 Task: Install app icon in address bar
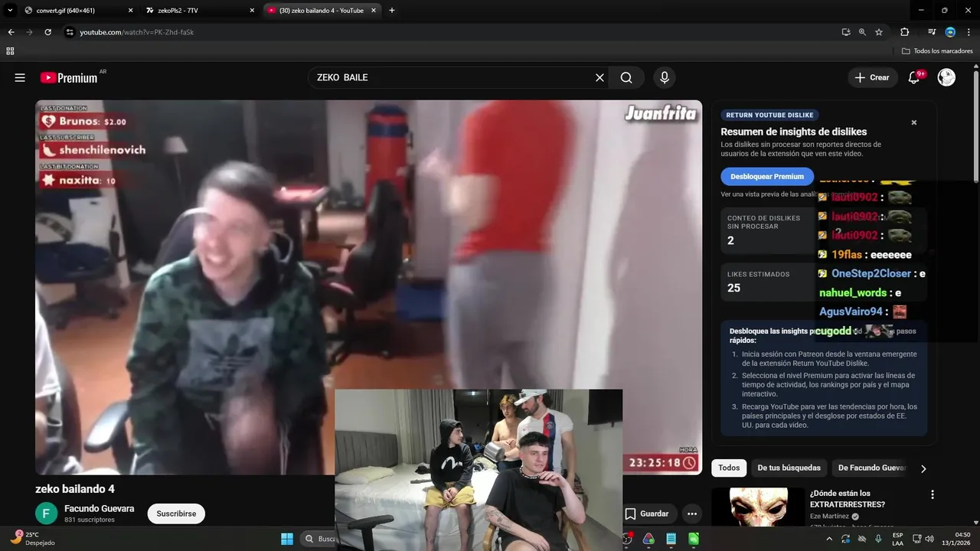pos(845,32)
